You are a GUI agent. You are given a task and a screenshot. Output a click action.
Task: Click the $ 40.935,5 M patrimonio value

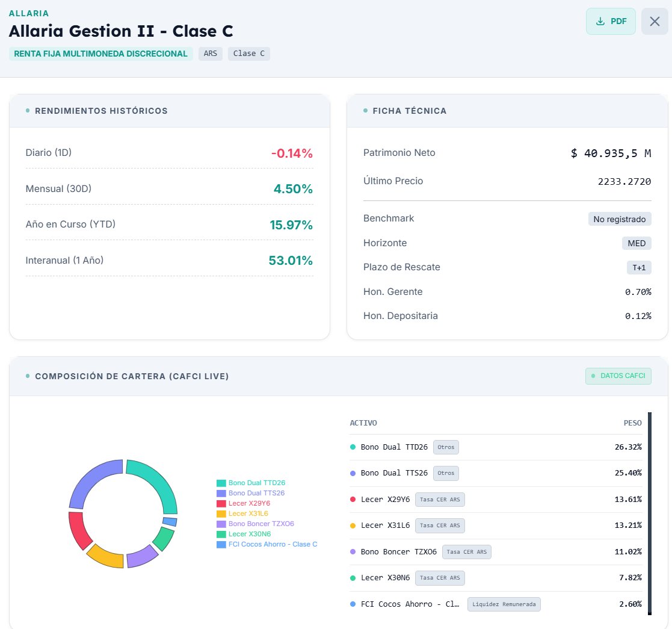(611, 153)
